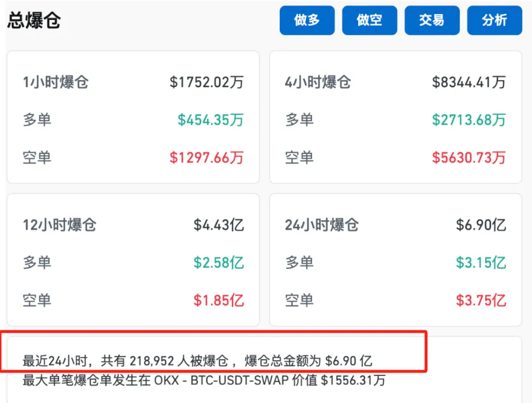Click the 总爆仓 heading

click(34, 21)
